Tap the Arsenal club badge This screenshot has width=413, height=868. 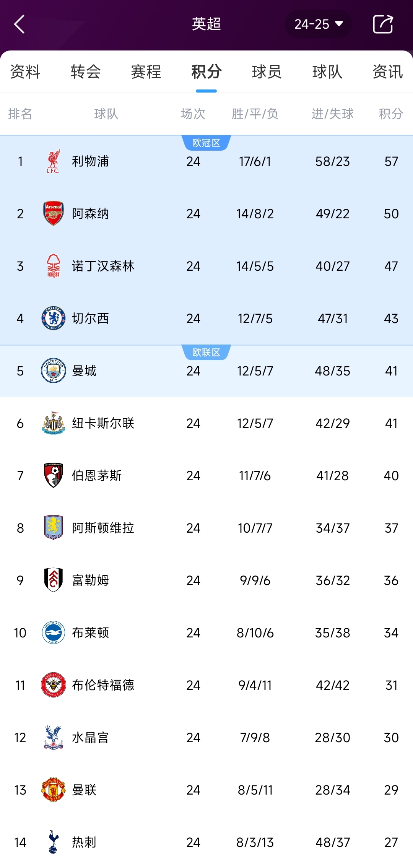tap(53, 213)
